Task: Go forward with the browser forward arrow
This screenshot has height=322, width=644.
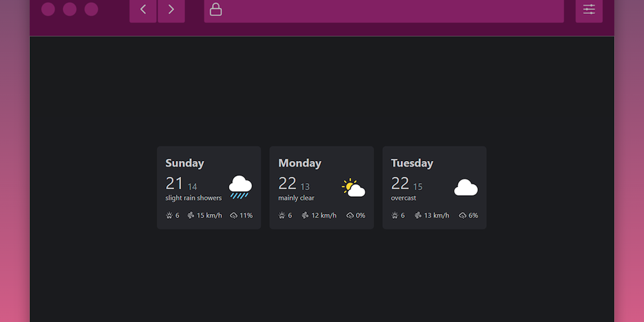Action: click(171, 9)
